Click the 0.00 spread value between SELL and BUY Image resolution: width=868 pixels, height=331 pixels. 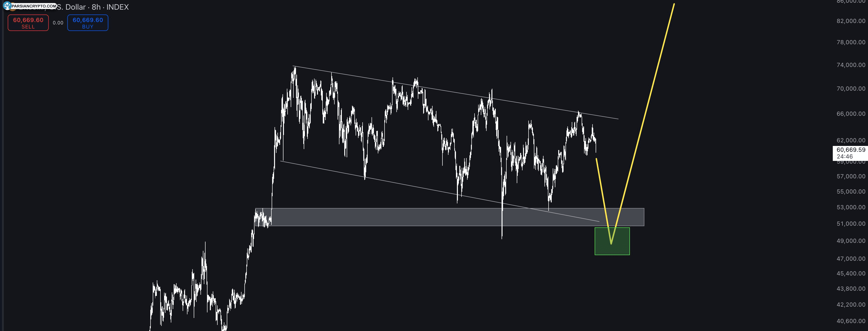(x=58, y=23)
